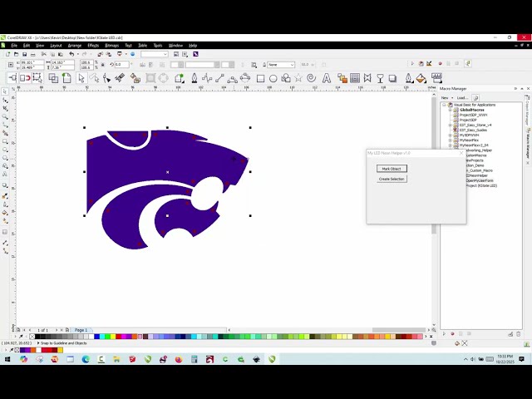
Task: Open the None dropdown in the property bar
Action: pyautogui.click(x=281, y=65)
